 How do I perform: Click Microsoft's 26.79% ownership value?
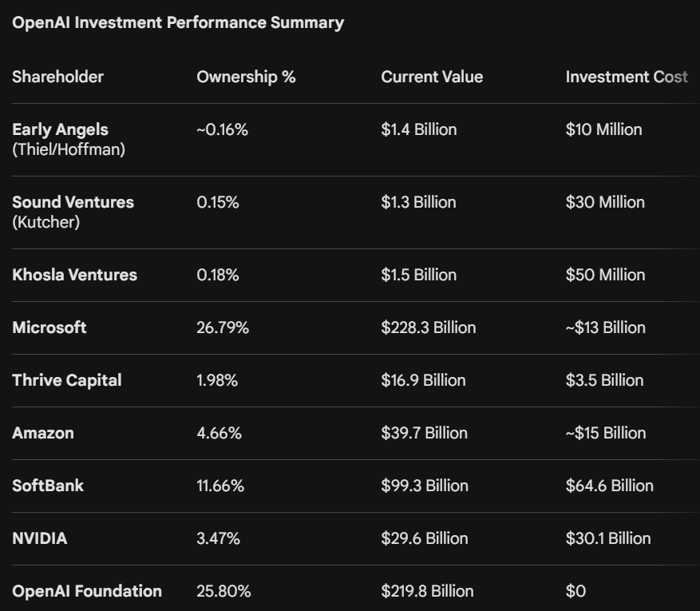point(223,327)
